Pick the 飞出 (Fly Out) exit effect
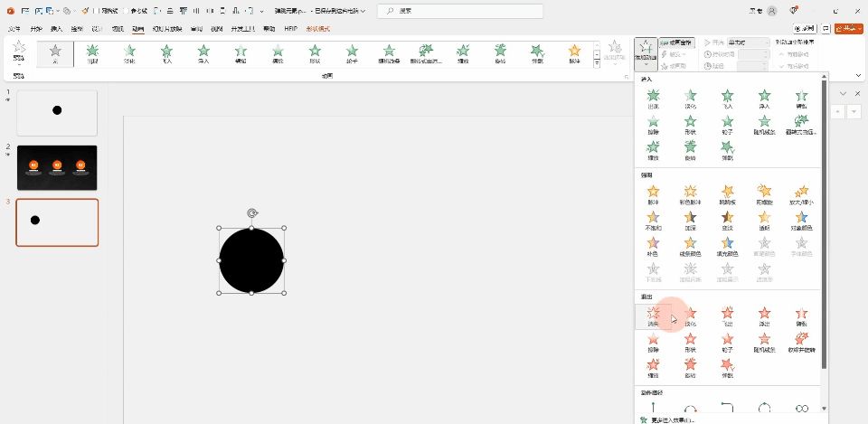This screenshot has height=424, width=868. [727, 317]
